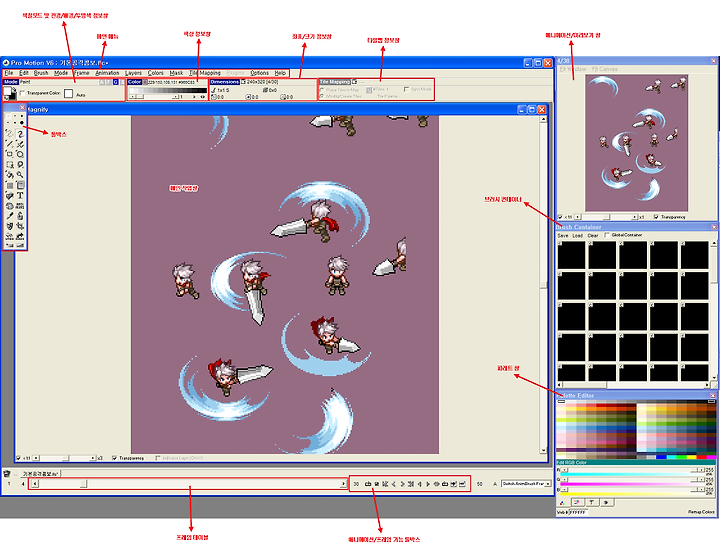
Task: Select the magnifier zoom tool
Action: [20, 175]
